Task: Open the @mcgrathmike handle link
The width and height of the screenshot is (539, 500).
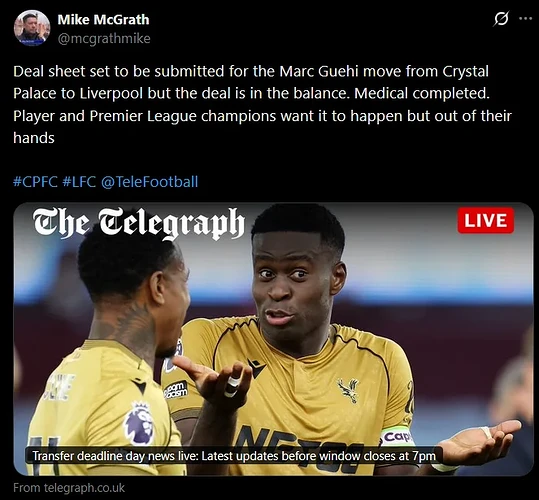Action: [104, 38]
